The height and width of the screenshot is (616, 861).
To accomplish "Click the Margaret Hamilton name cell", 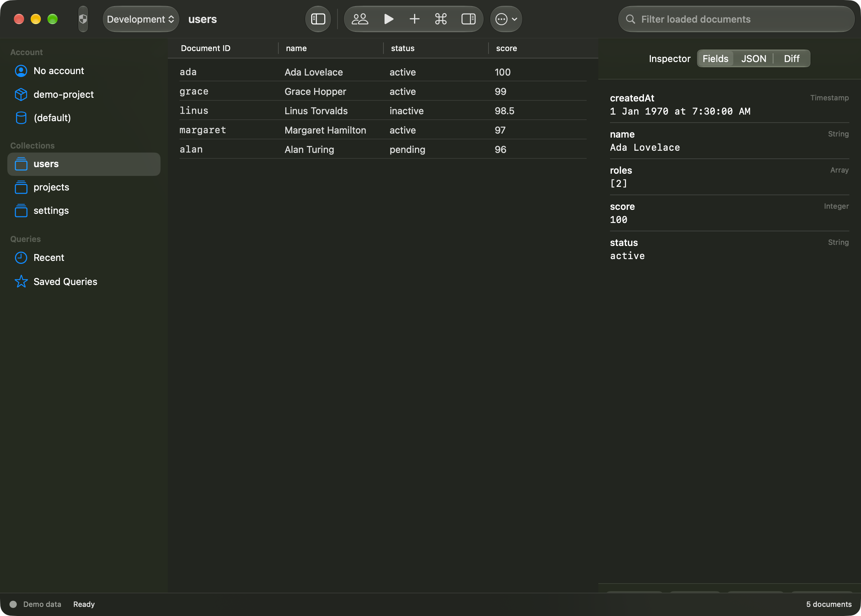I will pos(325,130).
